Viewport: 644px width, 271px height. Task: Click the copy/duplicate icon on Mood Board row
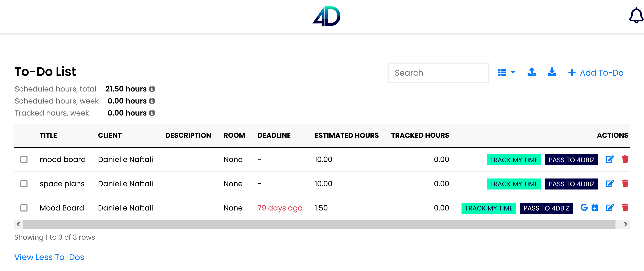click(x=596, y=208)
